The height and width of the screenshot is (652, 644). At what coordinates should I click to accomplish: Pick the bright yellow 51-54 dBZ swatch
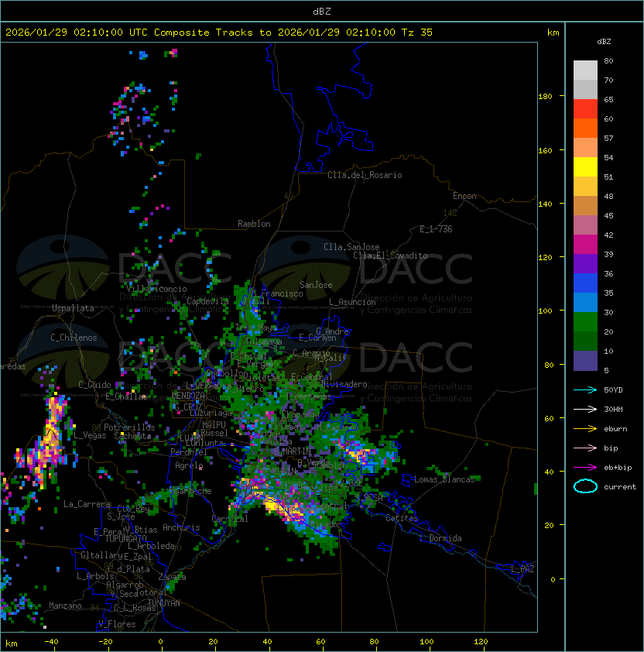click(x=585, y=166)
